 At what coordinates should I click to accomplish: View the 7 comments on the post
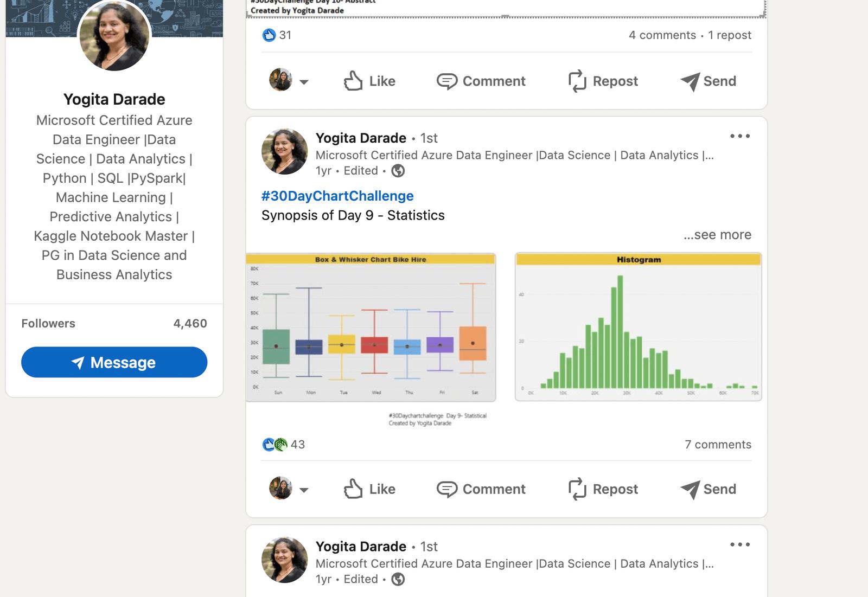click(x=718, y=445)
